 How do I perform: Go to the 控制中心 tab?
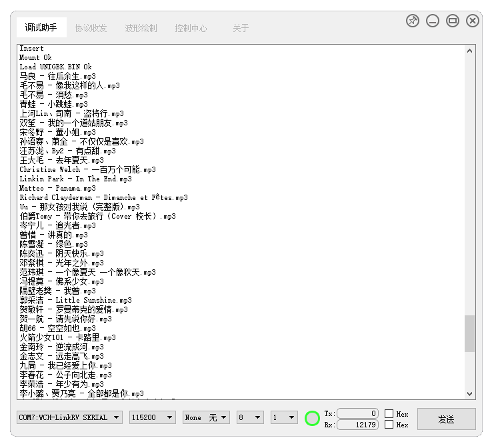coord(191,28)
